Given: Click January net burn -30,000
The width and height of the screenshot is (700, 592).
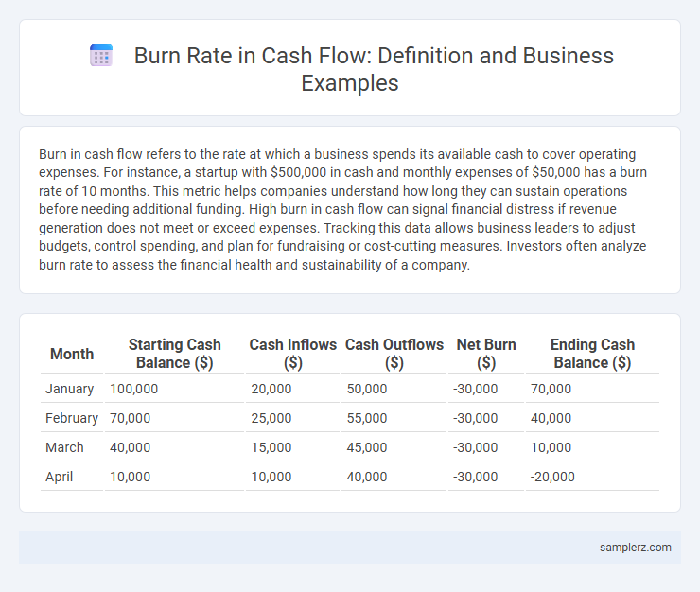Looking at the screenshot, I should 476,389.
